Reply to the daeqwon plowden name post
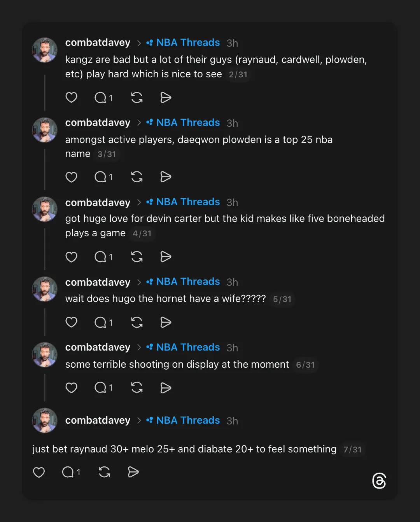 [x=100, y=177]
